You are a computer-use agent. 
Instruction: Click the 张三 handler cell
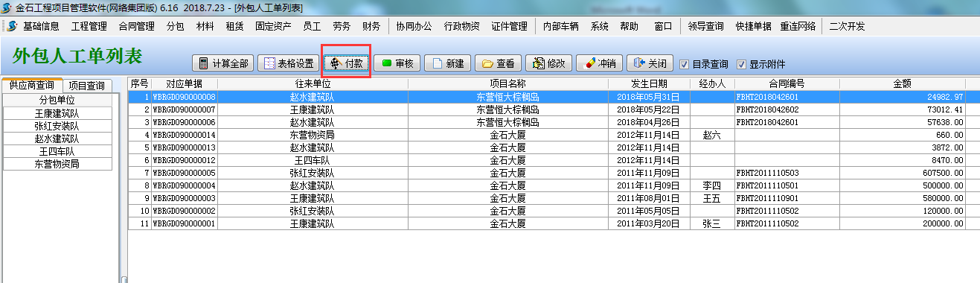tap(712, 223)
